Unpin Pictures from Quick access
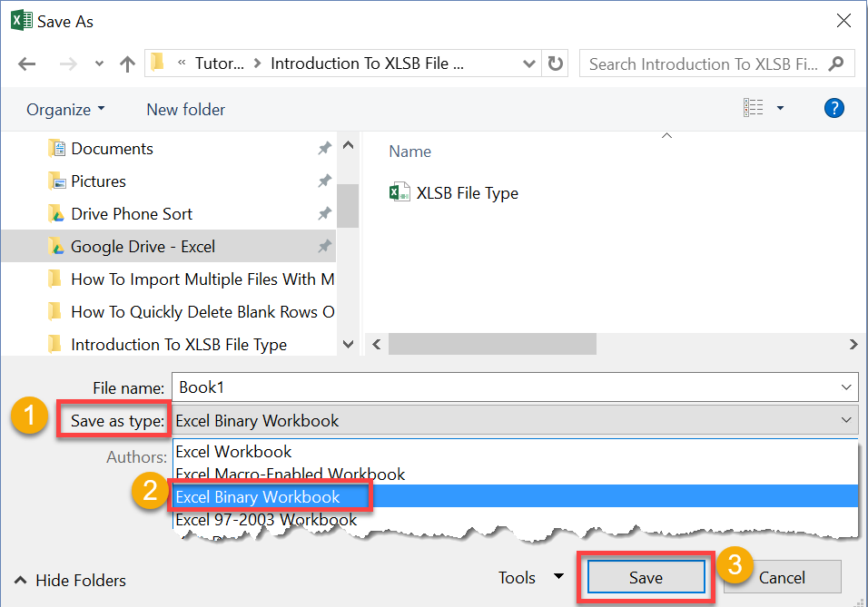Screen dimensions: 868x607 324,181
